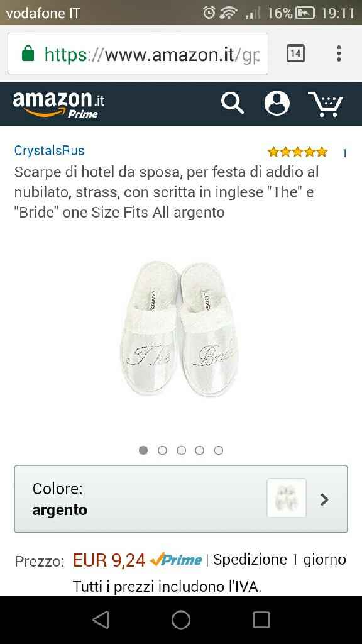Image resolution: width=362 pixels, height=644 pixels.
Task: Click the HTTPS padlock icon
Action: click(x=30, y=53)
